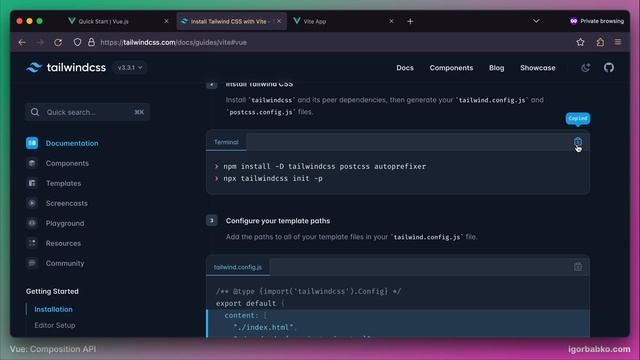Close the Install Tailwind CSS tab
This screenshot has width=640, height=360.
(279, 21)
